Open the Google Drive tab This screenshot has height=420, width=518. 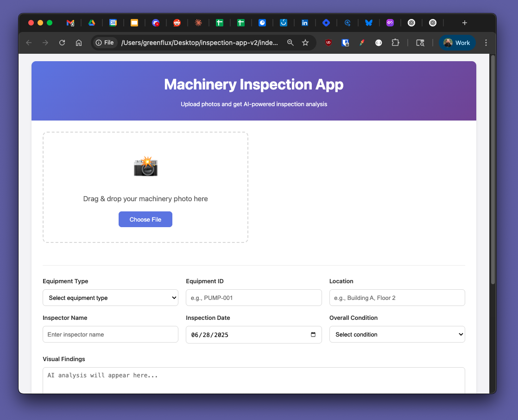click(x=92, y=23)
